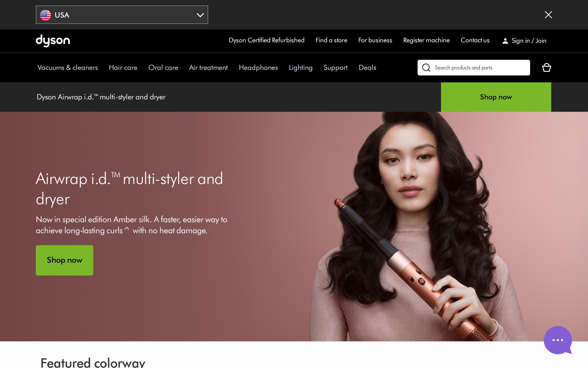This screenshot has width=588, height=368.
Task: Open Dyson Certified Refurbished link
Action: pos(266,40)
